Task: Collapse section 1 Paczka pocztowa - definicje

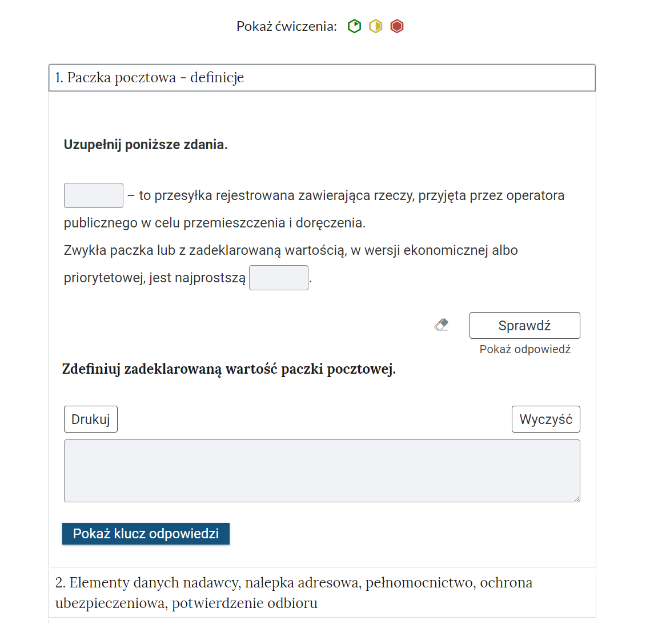Action: 322,78
